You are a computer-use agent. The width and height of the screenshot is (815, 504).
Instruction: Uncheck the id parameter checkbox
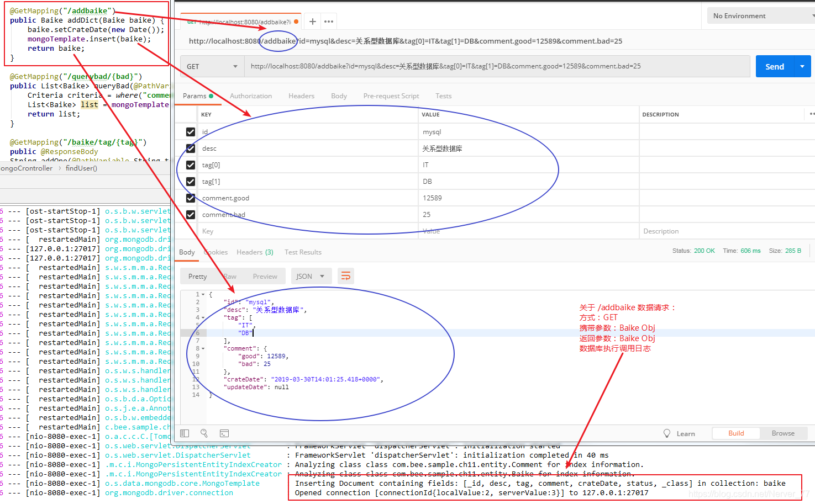point(191,132)
